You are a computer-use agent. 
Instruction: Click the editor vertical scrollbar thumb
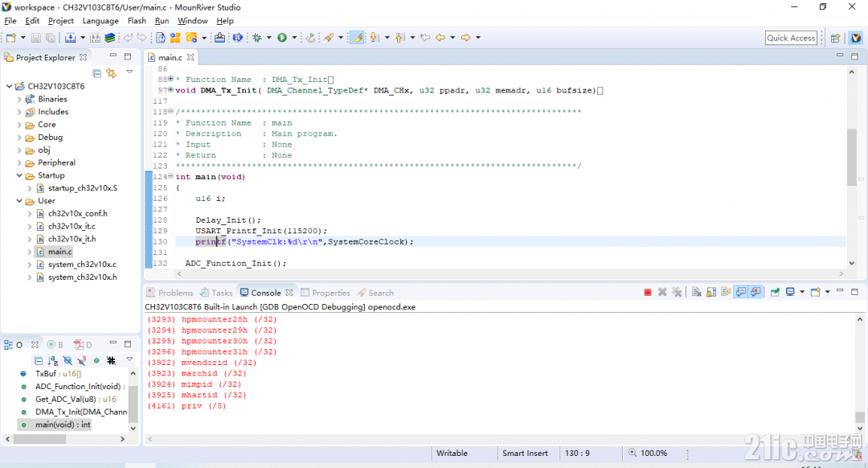(x=852, y=157)
